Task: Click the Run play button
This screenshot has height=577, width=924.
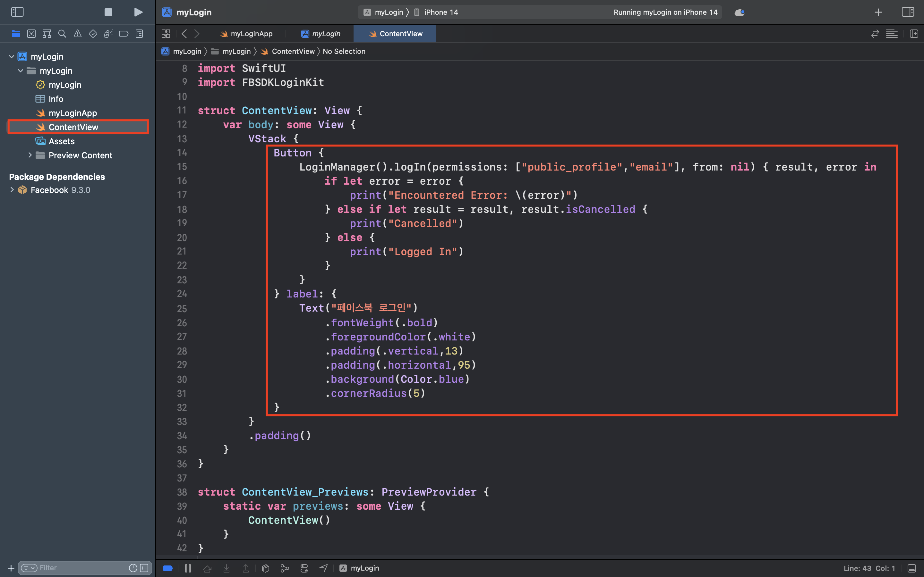Action: click(138, 12)
